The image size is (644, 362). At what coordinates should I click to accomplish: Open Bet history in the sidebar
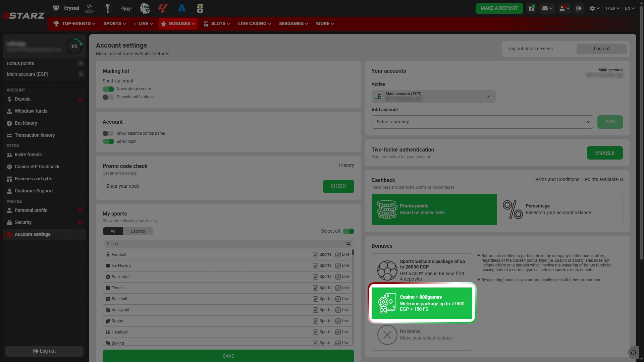coord(44,123)
